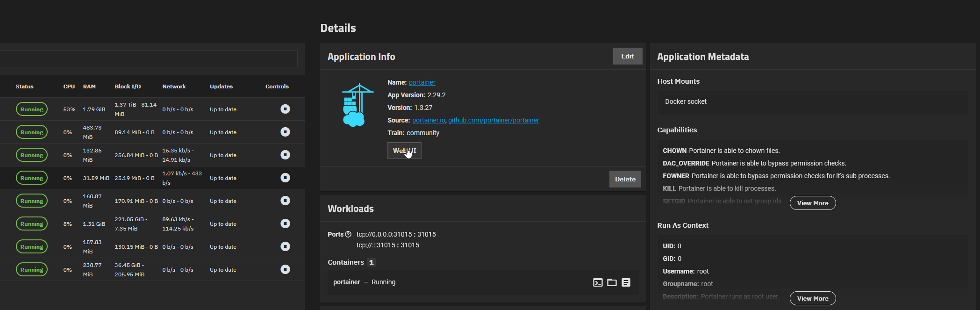980x310 pixels.
Task: Stop the app with 160.87 MiB RAM
Action: tap(285, 201)
